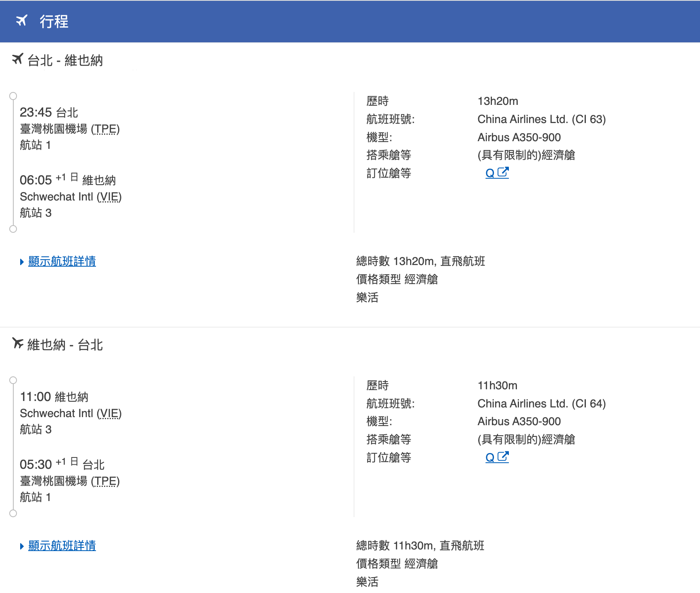The image size is (700, 593).
Task: Show flight details for 維也納 - 台北 segment
Action: point(62,546)
